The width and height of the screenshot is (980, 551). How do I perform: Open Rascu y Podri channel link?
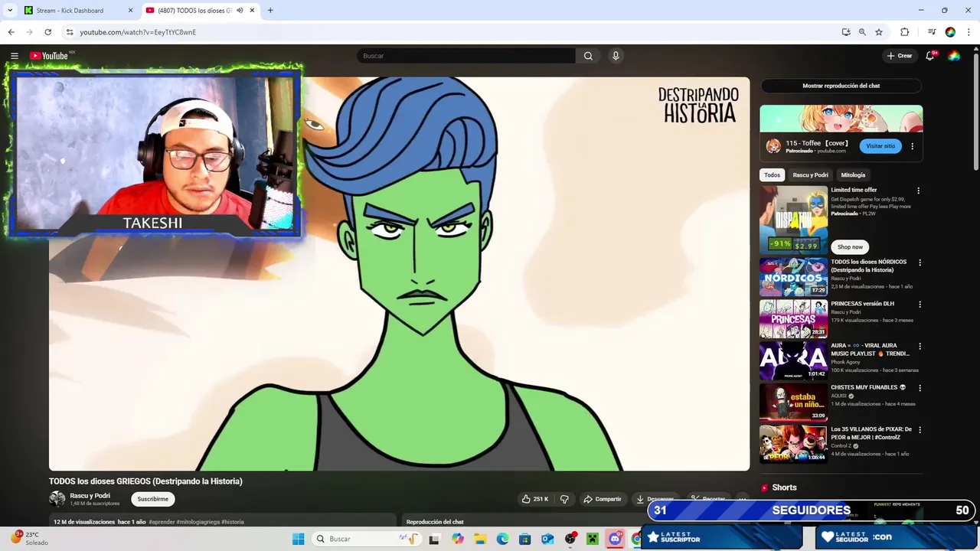[x=90, y=496]
